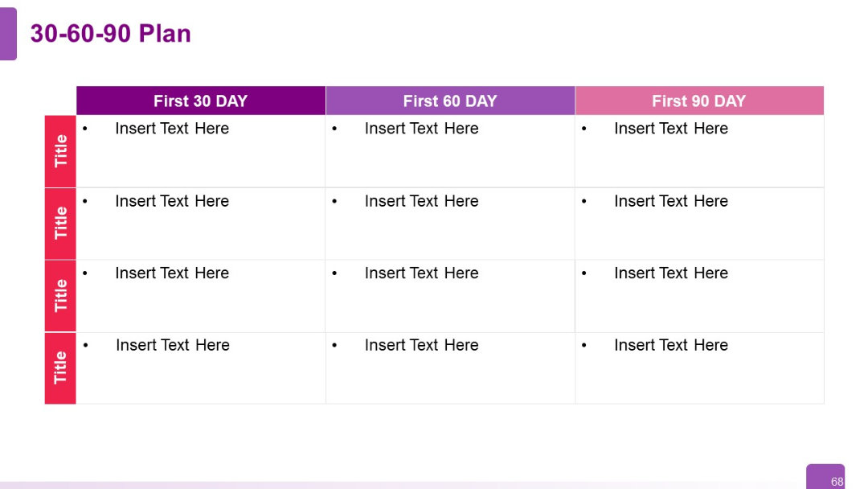The width and height of the screenshot is (868, 489).
Task: Select the "First 30 DAY" header cell
Action: pyautogui.click(x=200, y=101)
